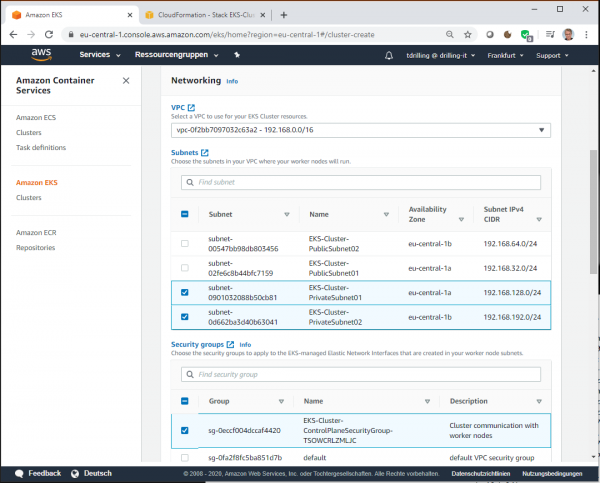Click the cookie extension icon
The image size is (600, 483).
tap(508, 34)
